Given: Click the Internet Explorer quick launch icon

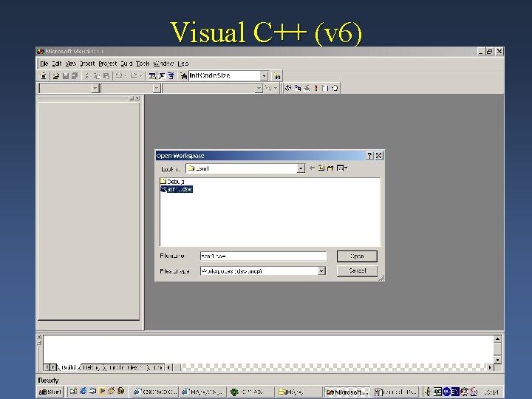Looking at the screenshot, I should point(83,391).
